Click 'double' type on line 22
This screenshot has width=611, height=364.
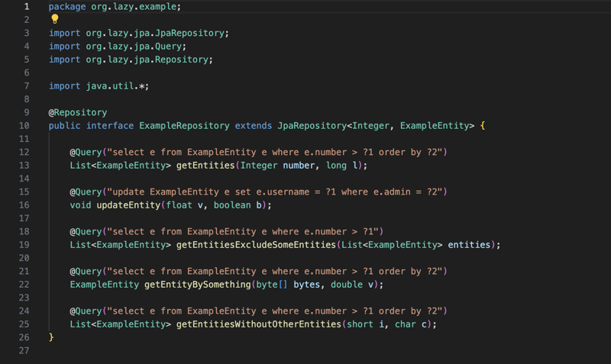[x=347, y=285]
